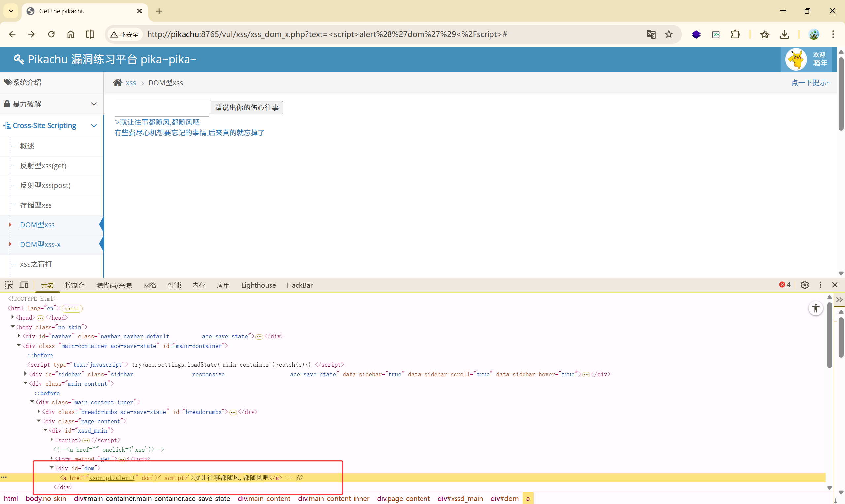Reload the page
Screen dimensions: 845x504
click(x=51, y=34)
